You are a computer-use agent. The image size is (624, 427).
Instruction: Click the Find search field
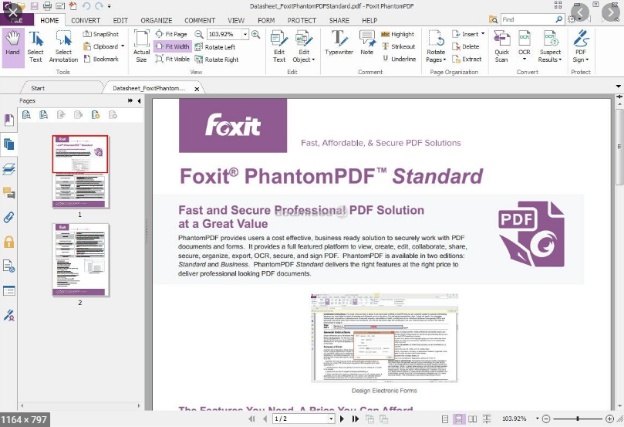coord(528,19)
